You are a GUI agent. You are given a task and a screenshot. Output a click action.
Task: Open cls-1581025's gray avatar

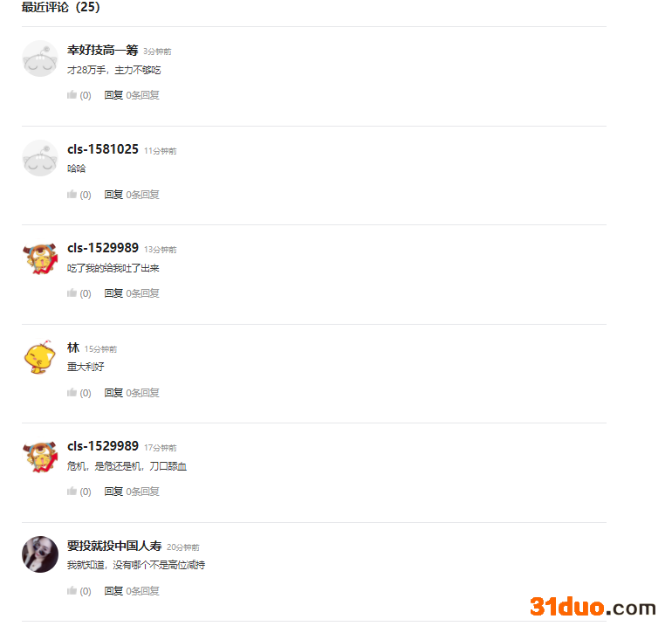[x=40, y=158]
